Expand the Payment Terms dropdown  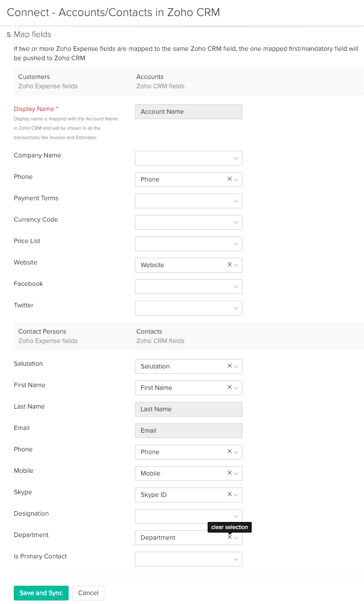coord(188,201)
